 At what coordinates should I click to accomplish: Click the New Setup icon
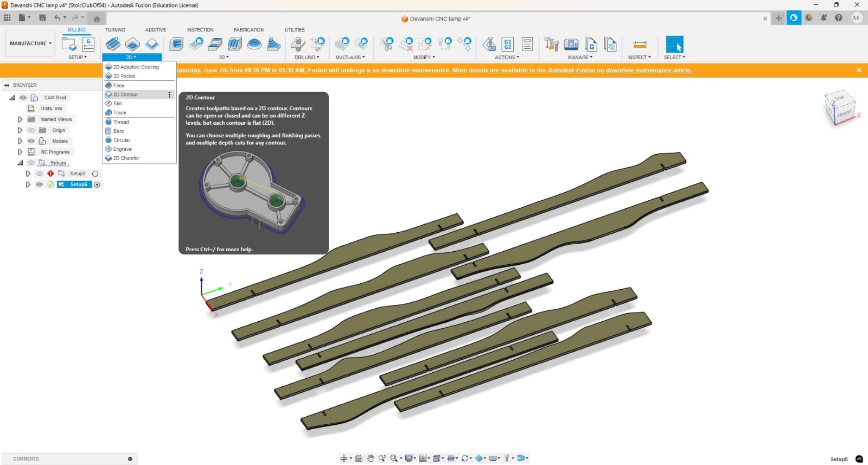point(69,44)
